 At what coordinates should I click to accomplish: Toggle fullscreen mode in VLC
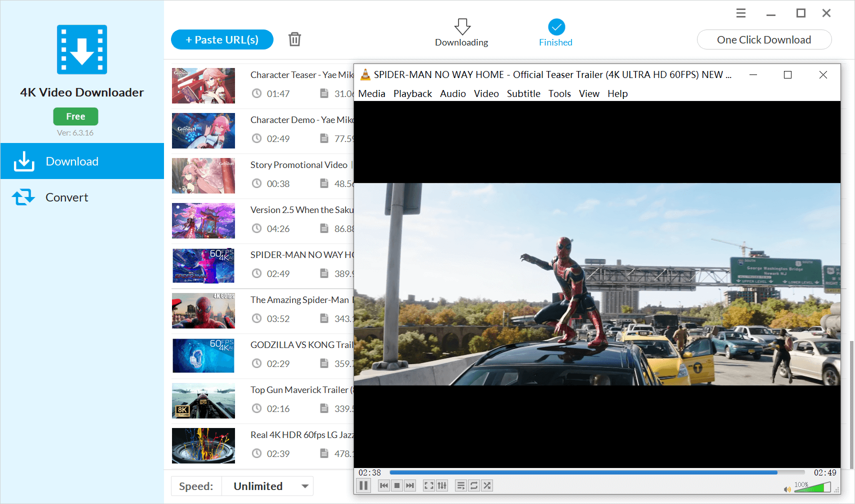(x=429, y=485)
